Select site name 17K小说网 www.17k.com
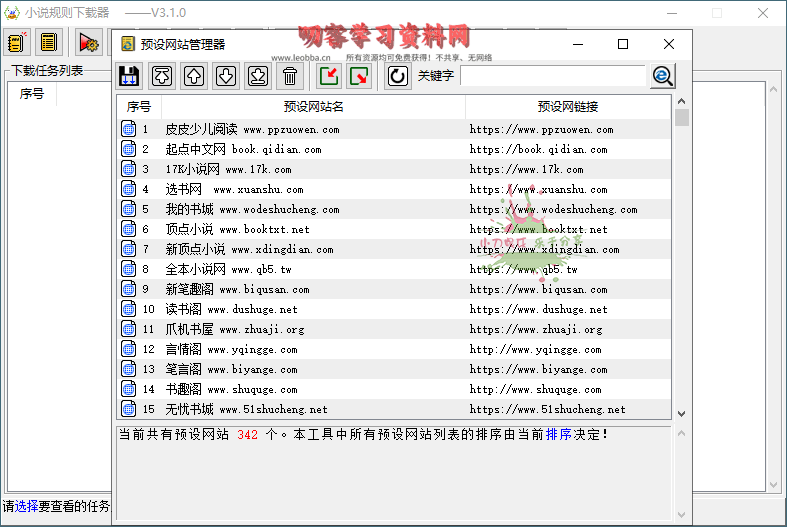The image size is (787, 527). point(228,169)
